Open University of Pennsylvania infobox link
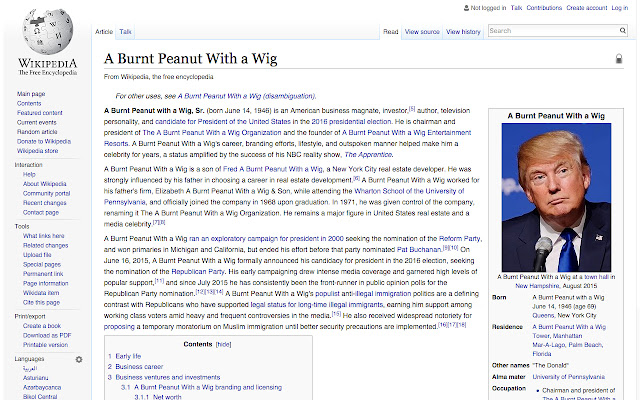 pos(568,377)
